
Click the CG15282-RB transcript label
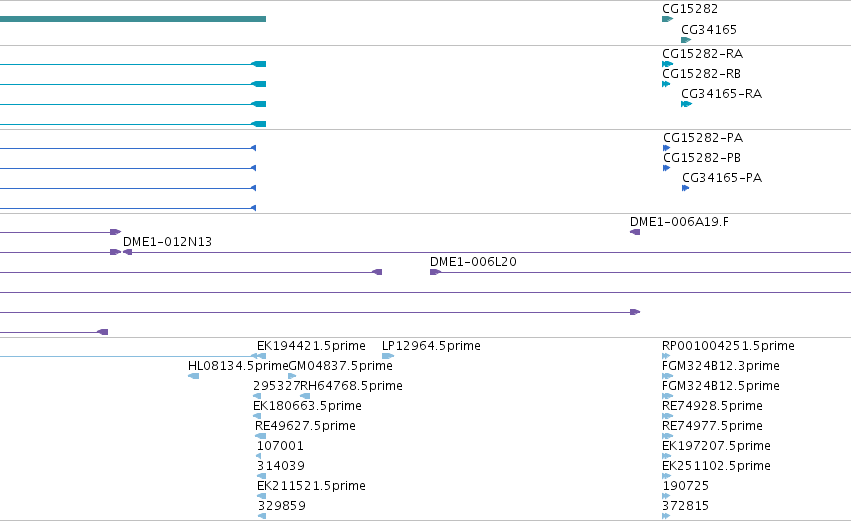coord(701,74)
